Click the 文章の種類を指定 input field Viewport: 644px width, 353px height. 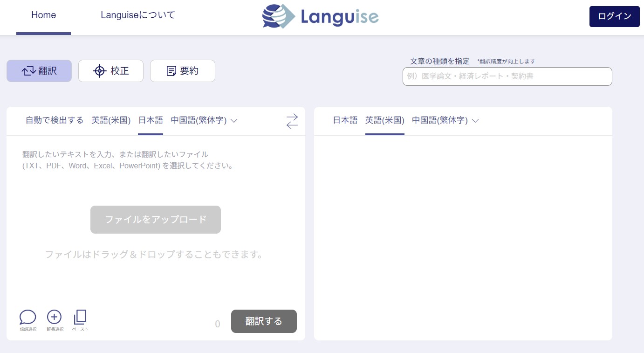tap(507, 76)
